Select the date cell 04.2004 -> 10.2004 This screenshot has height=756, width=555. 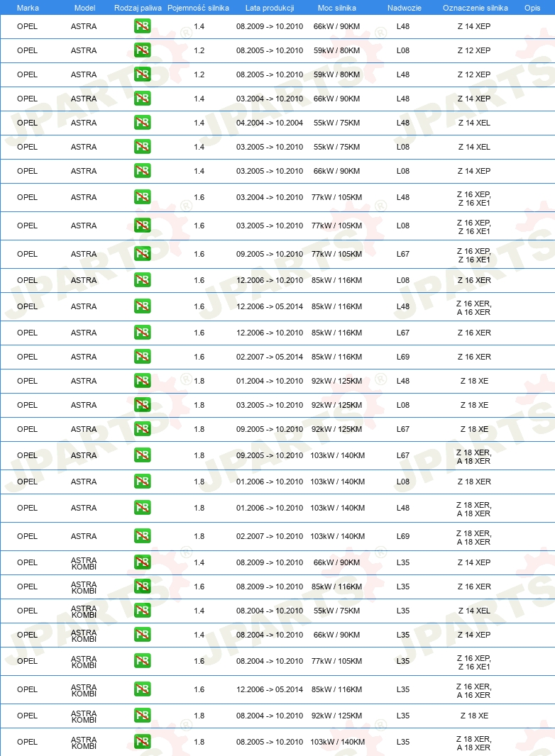270,123
